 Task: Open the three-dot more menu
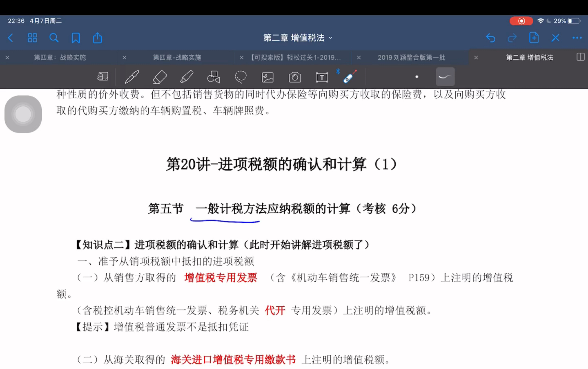(577, 38)
